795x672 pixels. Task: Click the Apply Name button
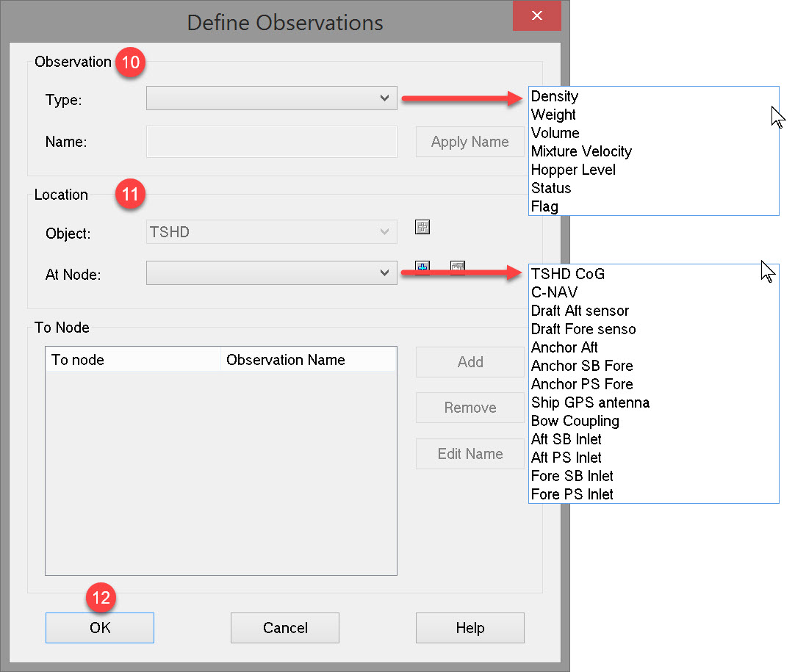coord(470,142)
